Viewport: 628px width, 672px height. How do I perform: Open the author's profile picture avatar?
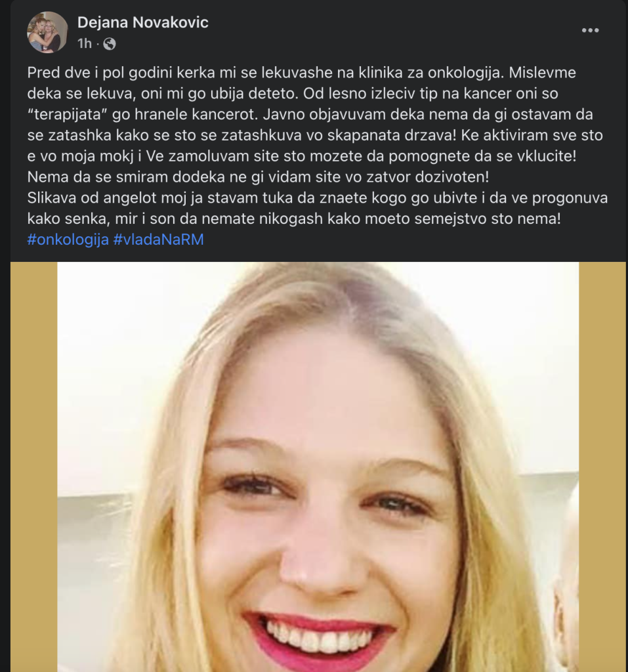[x=47, y=32]
